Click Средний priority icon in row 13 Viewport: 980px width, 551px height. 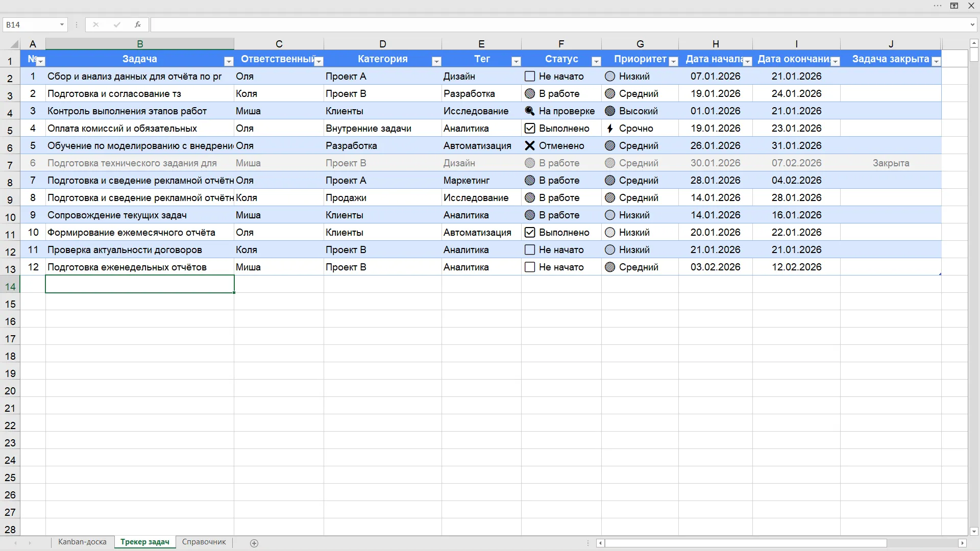coord(609,267)
